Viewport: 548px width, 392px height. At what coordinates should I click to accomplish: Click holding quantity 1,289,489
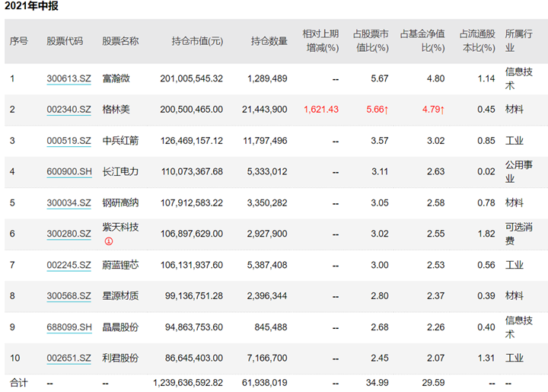coord(267,78)
